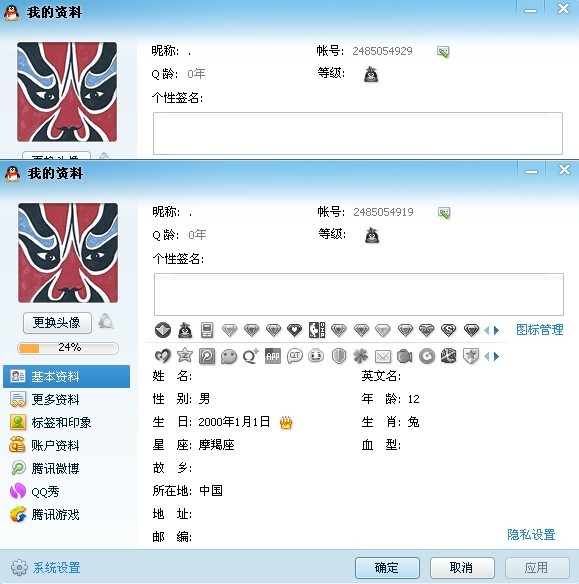The width and height of the screenshot is (579, 584).
Task: Click the Tencent Weibo icon in second icon row
Action: [207, 356]
